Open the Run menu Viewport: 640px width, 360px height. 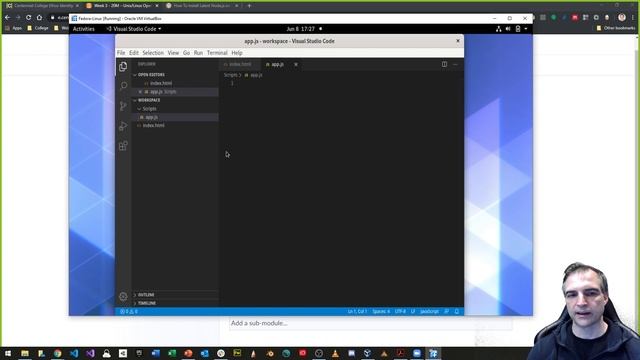198,53
